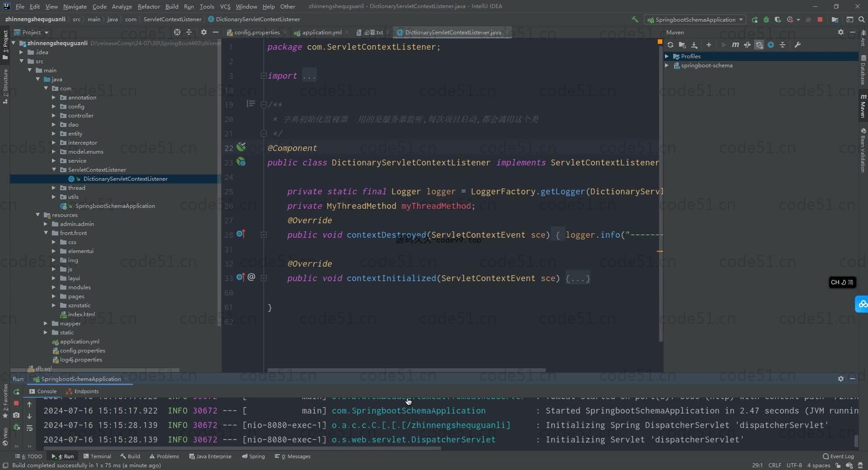Image resolution: width=868 pixels, height=470 pixels.
Task: Toggle rendered view of doc comment in gutter
Action: tap(251, 104)
